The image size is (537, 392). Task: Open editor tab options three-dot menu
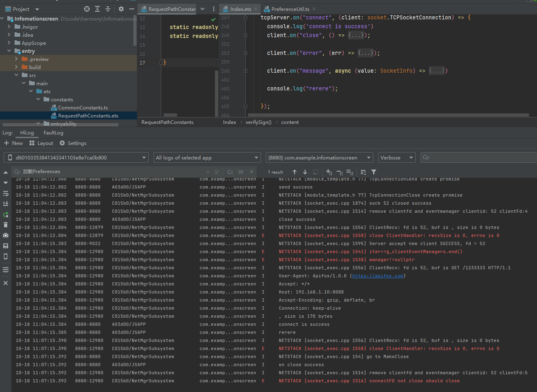[x=214, y=9]
